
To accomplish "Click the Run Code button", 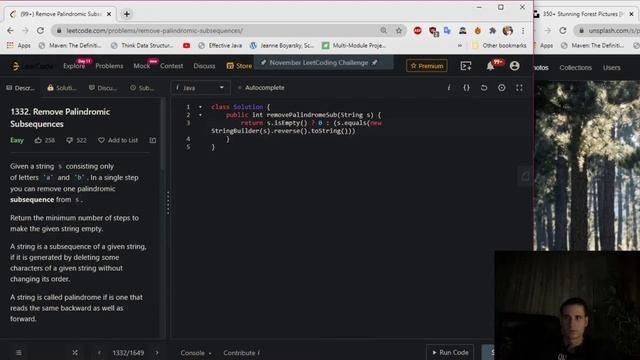I will point(450,352).
